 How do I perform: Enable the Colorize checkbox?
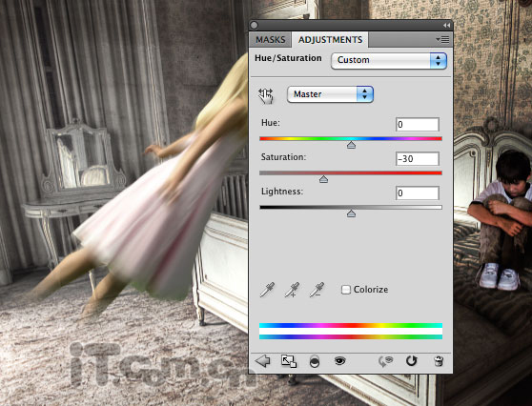coord(346,290)
